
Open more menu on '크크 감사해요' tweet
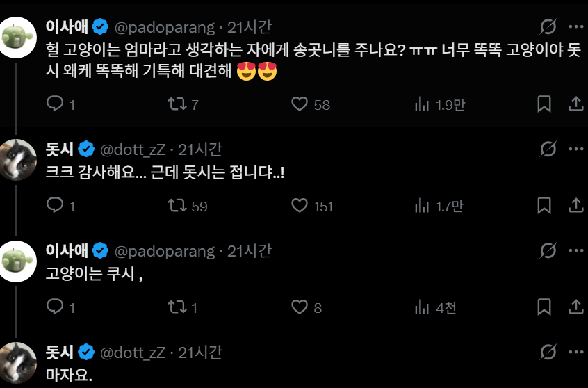[x=575, y=149]
